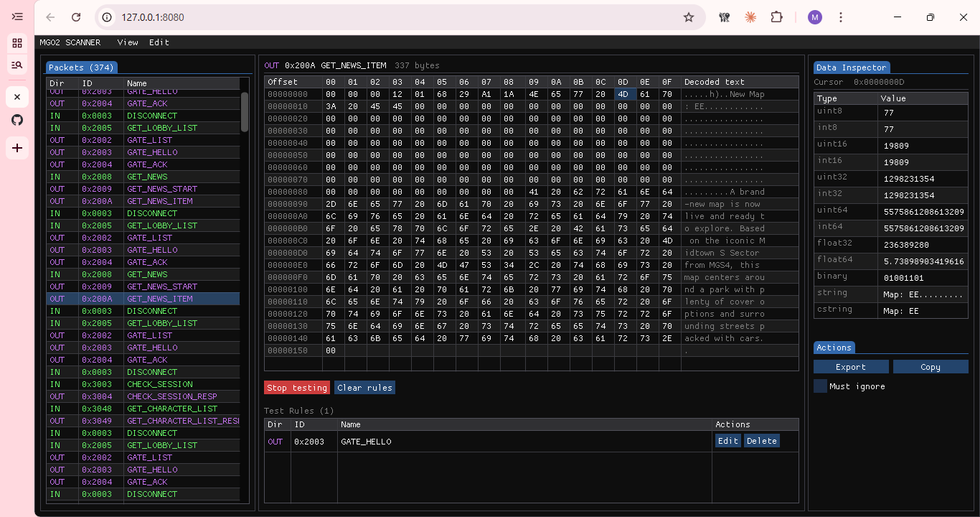
Task: Open the View menu
Action: 128,42
